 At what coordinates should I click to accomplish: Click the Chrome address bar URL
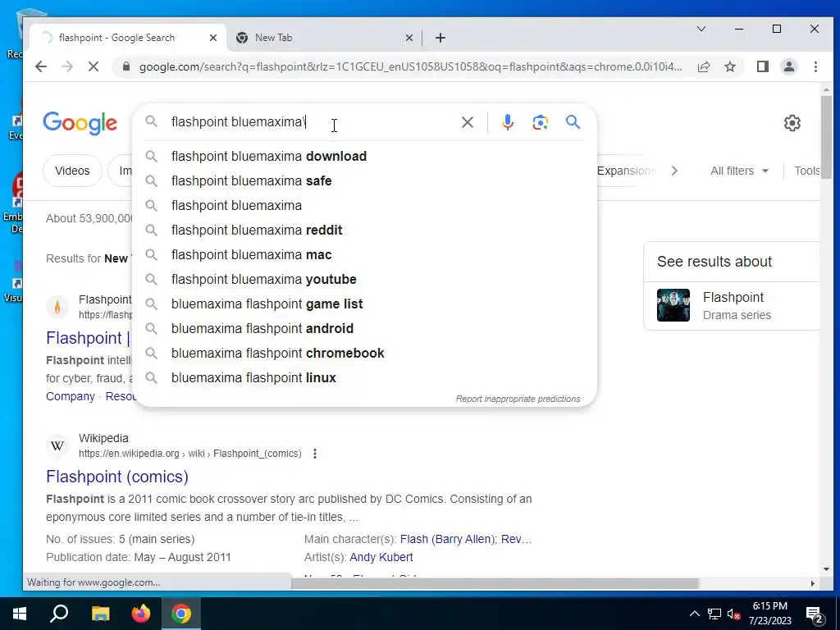coord(410,67)
